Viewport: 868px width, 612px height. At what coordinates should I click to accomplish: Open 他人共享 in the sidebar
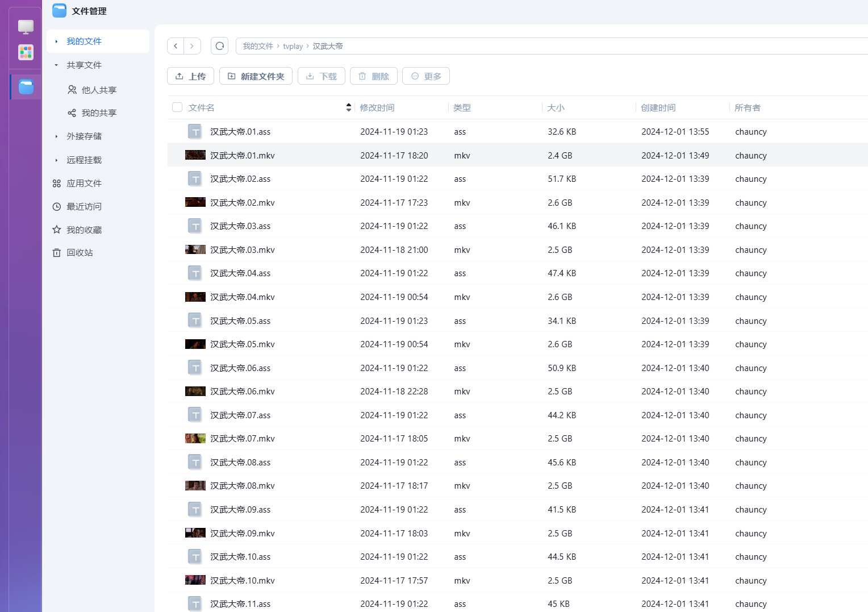click(x=98, y=90)
